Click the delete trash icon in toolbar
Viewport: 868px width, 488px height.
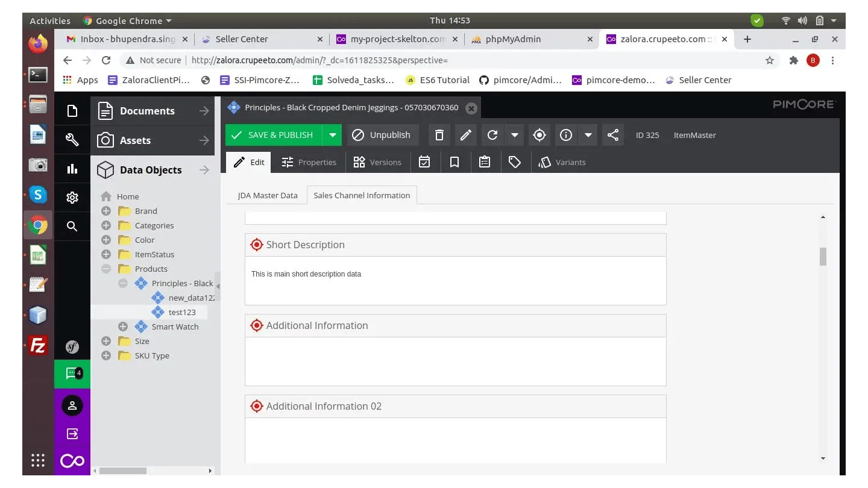click(x=439, y=135)
